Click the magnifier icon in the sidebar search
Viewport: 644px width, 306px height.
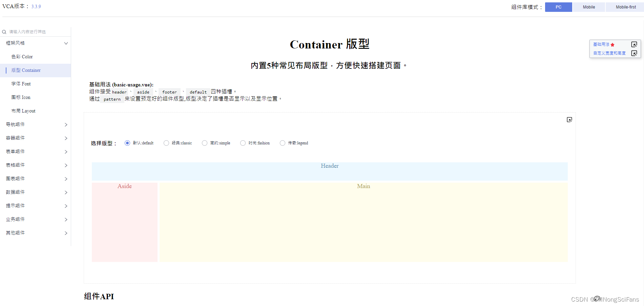[4, 31]
